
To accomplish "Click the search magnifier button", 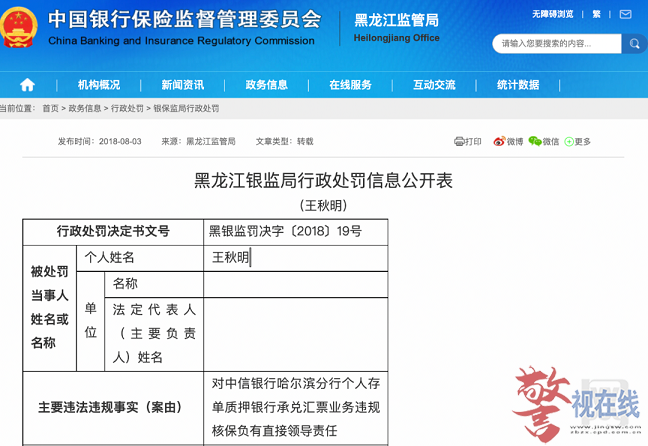I will click(x=634, y=43).
